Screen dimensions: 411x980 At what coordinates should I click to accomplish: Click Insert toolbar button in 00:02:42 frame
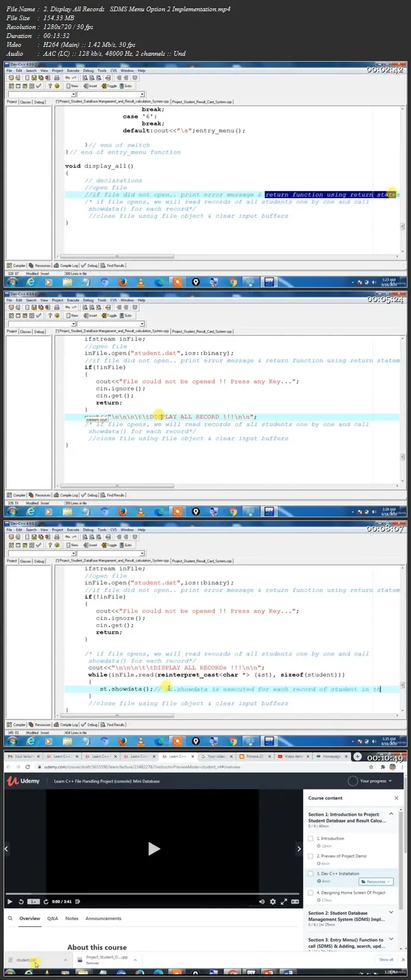90,85
